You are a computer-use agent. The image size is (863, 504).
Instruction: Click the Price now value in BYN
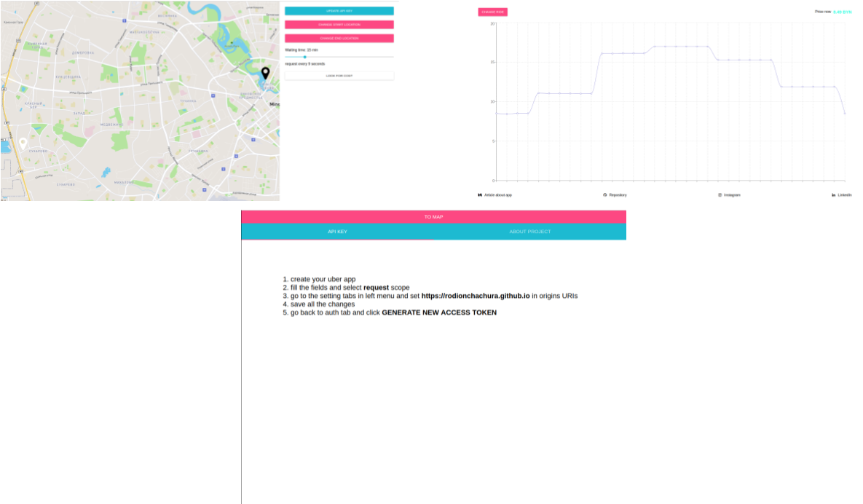[842, 12]
